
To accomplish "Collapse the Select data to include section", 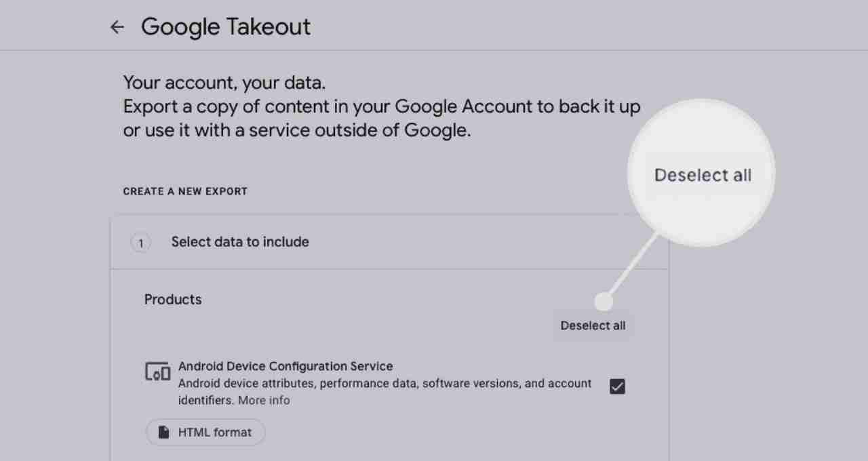I will (389, 242).
